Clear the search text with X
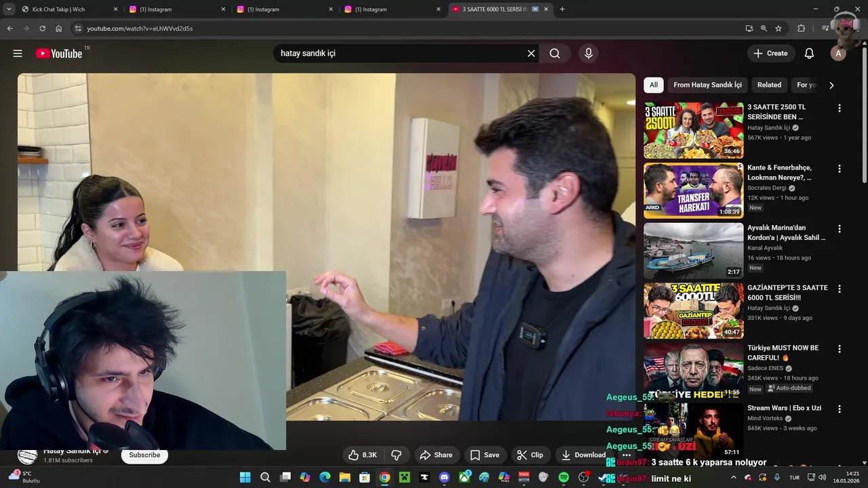The width and height of the screenshot is (868, 488). click(x=531, y=54)
